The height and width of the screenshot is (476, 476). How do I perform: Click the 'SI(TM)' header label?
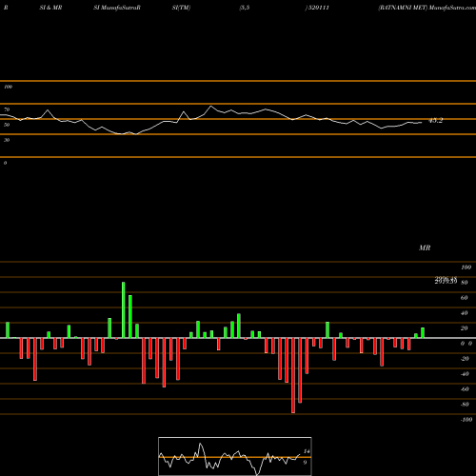tap(181, 8)
